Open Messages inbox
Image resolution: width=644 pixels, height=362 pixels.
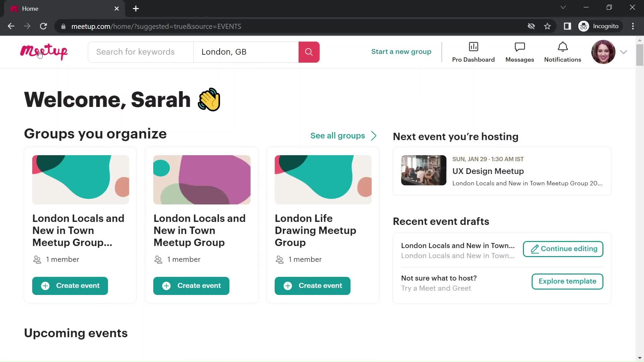520,52
